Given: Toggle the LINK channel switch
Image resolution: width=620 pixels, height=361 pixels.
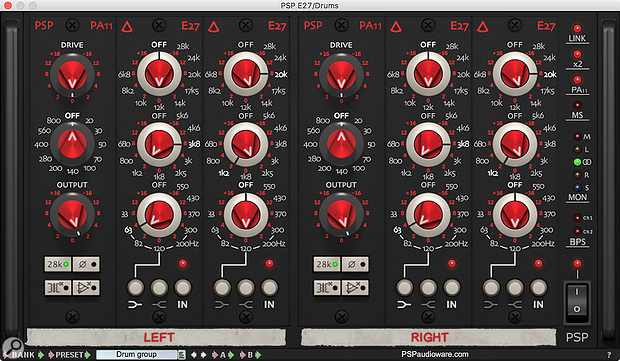Looking at the screenshot, I should tap(577, 28).
